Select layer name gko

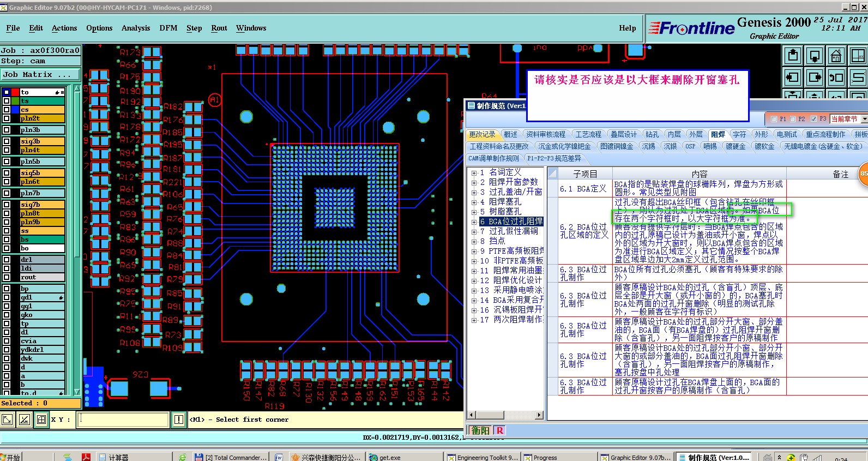(x=43, y=315)
